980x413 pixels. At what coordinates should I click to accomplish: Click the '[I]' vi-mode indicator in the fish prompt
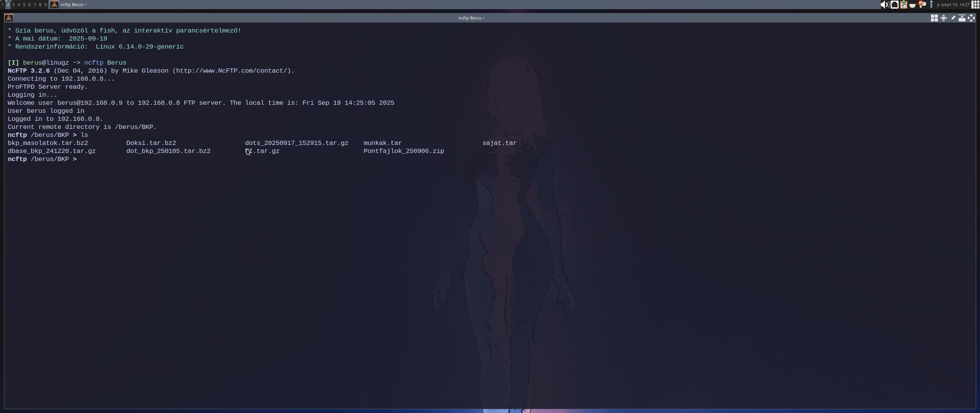coord(13,63)
